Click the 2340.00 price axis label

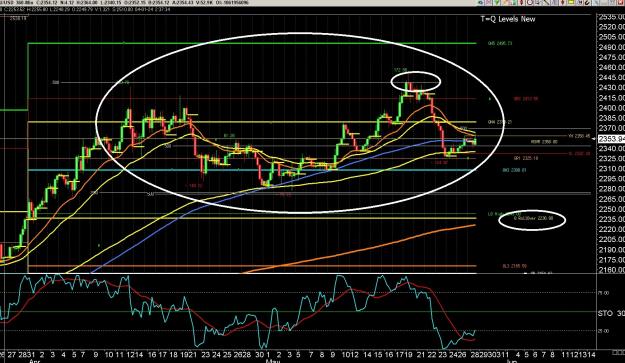(611, 149)
